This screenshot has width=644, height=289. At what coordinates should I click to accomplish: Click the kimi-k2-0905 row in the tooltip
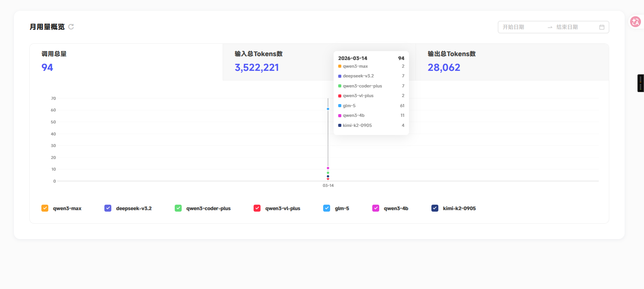click(371, 126)
